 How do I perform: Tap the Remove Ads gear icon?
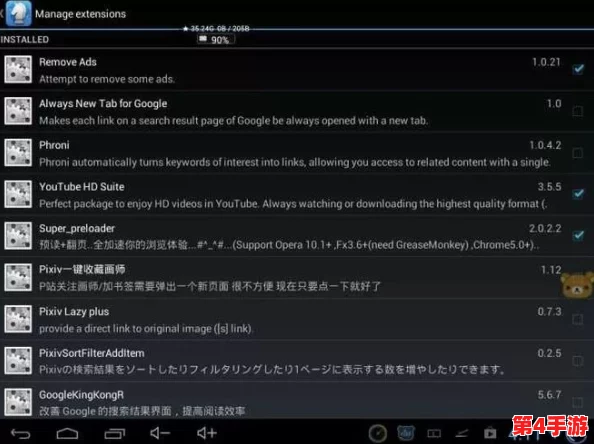pyautogui.click(x=18, y=69)
